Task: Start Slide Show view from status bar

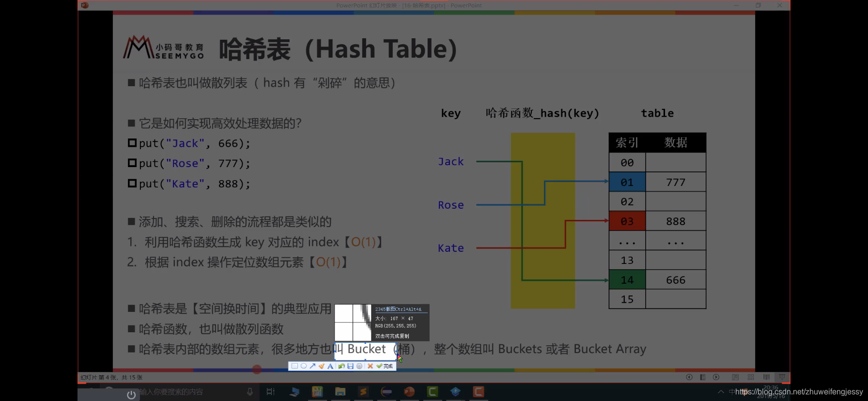Action: tap(782, 377)
